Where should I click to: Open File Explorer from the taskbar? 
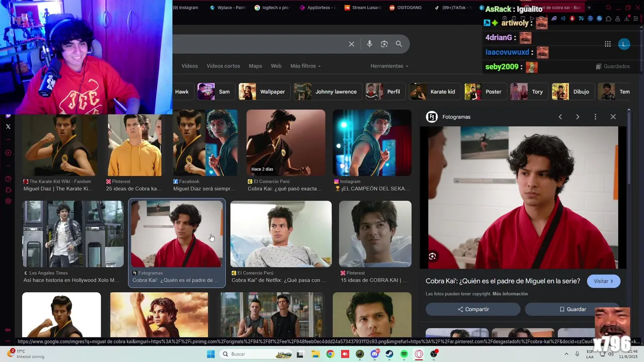coord(315,354)
